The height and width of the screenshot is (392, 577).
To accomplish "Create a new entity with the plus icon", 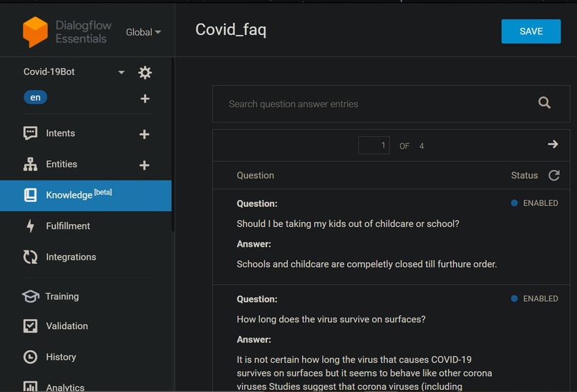I will 145,165.
